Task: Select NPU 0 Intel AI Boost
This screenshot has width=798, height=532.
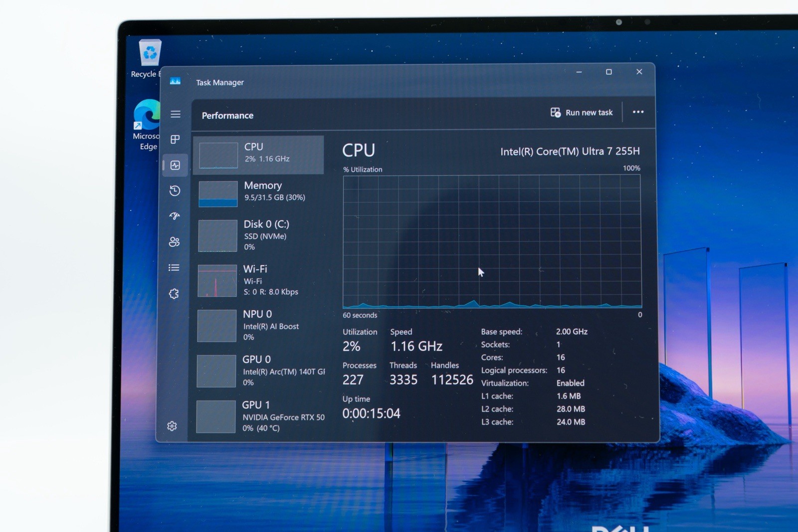Action: click(258, 325)
